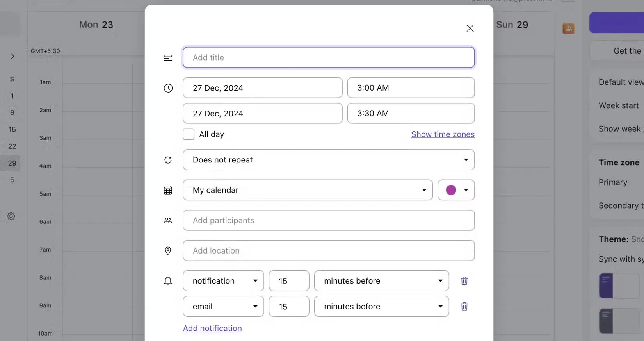Click the purple button in the top right
The width and height of the screenshot is (644, 341).
(617, 23)
